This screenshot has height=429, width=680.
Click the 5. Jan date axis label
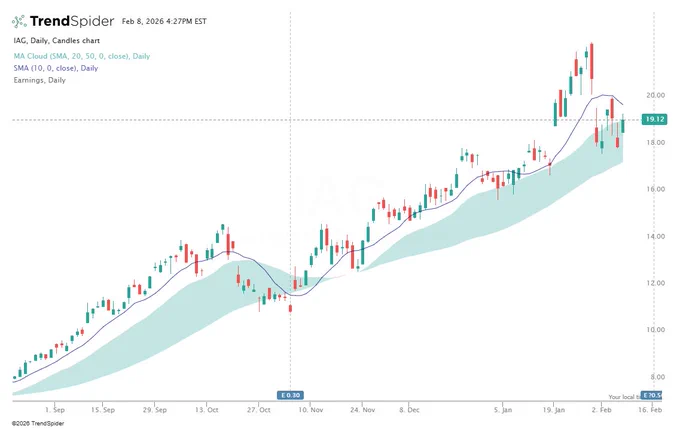click(x=503, y=409)
